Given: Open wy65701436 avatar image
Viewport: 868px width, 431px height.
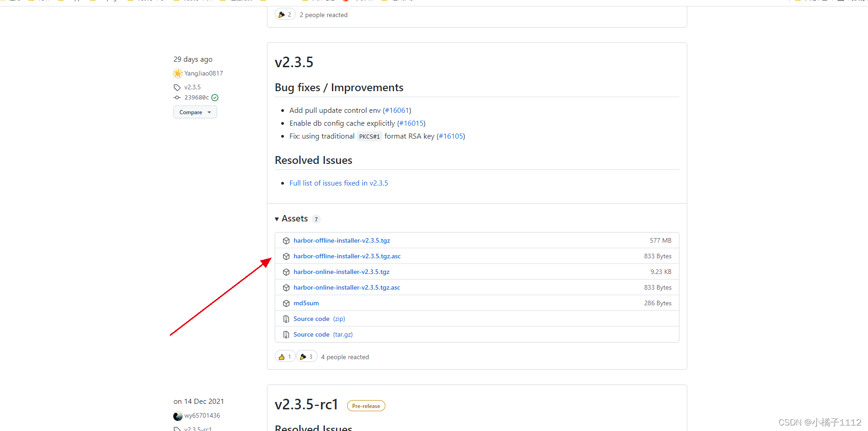Looking at the screenshot, I should tap(178, 416).
